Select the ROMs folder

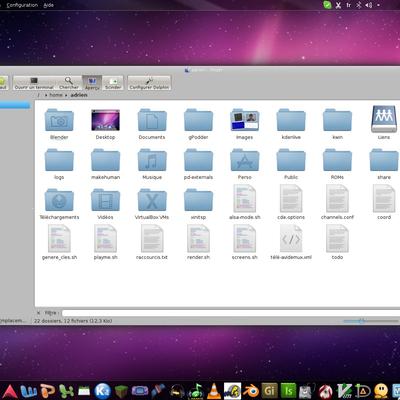pos(337,164)
